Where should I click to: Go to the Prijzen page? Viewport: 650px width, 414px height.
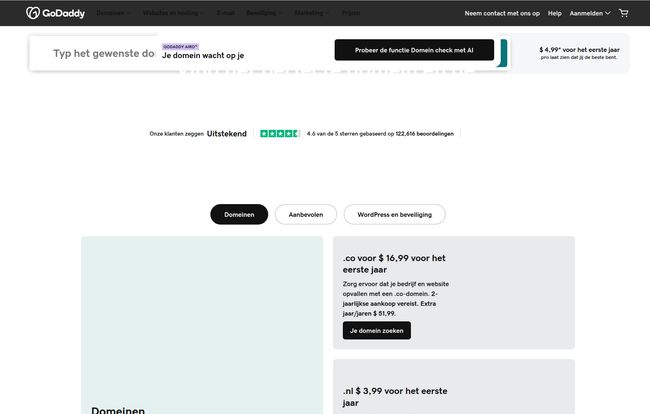[x=351, y=13]
